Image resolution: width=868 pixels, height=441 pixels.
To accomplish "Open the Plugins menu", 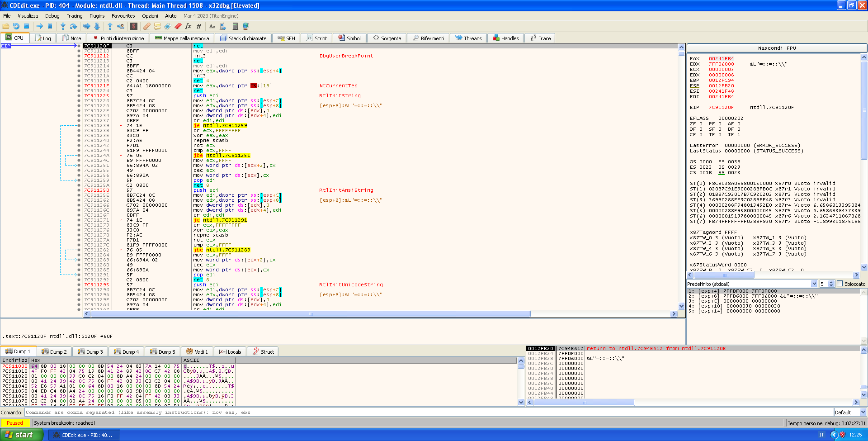I will 97,16.
